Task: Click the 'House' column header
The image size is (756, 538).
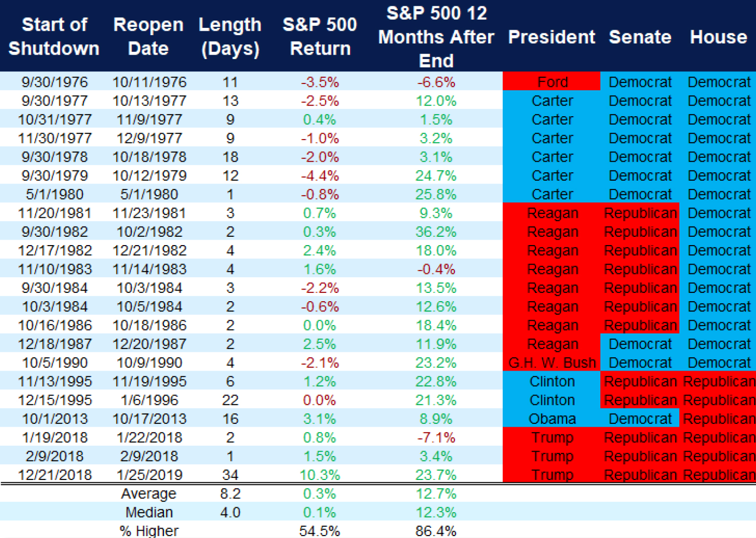Action: click(x=718, y=37)
